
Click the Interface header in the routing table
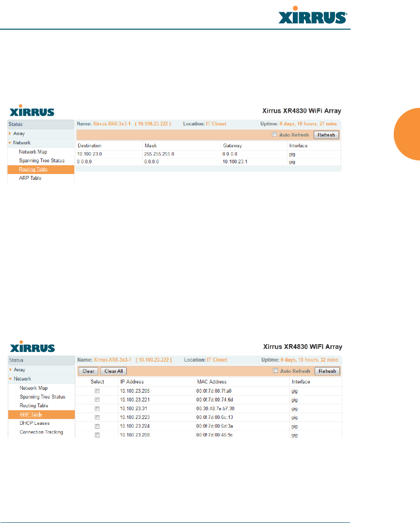coord(299,146)
